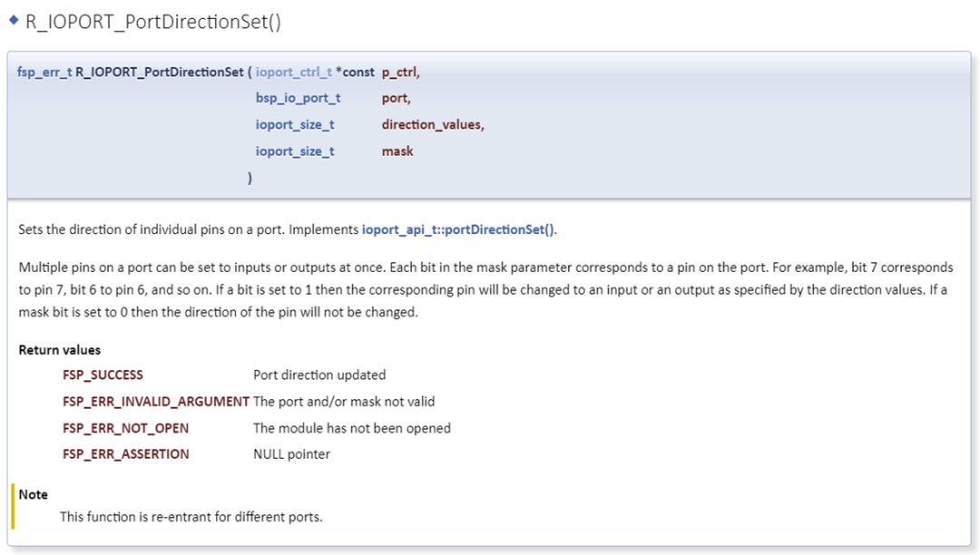Open the ioport_ctrl_t type link
980x555 pixels.
(293, 72)
